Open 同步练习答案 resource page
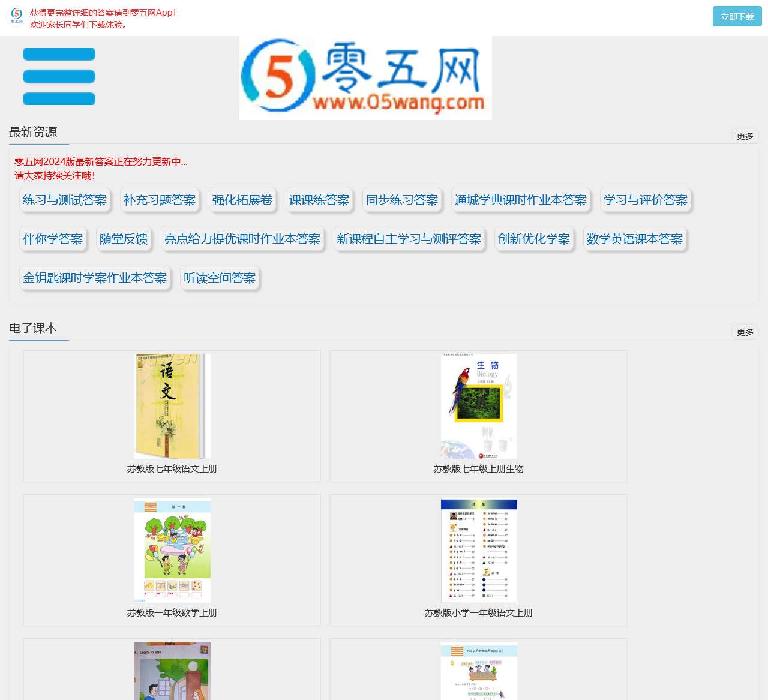This screenshot has height=700, width=768. (x=401, y=200)
